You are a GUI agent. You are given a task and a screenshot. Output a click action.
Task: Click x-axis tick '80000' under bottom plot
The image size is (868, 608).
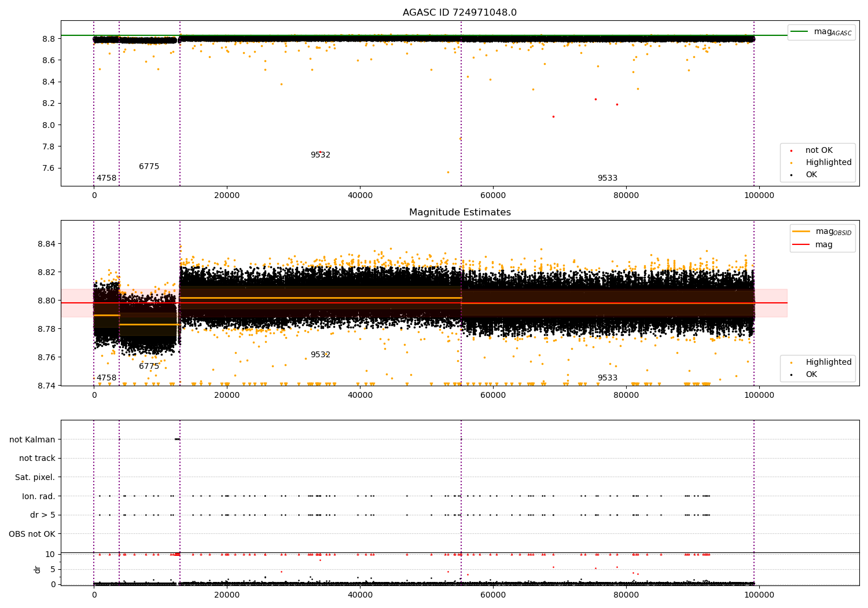coord(626,595)
